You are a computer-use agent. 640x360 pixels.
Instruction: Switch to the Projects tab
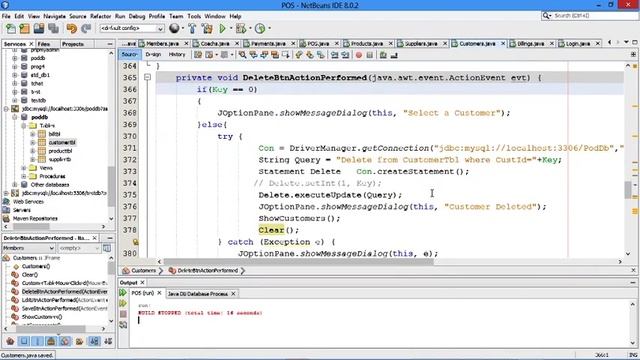point(73,44)
